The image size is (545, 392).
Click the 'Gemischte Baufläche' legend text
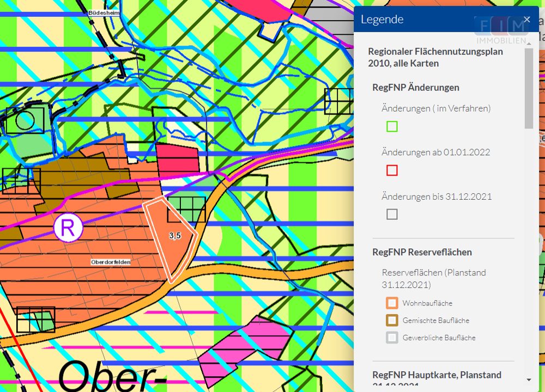point(436,321)
